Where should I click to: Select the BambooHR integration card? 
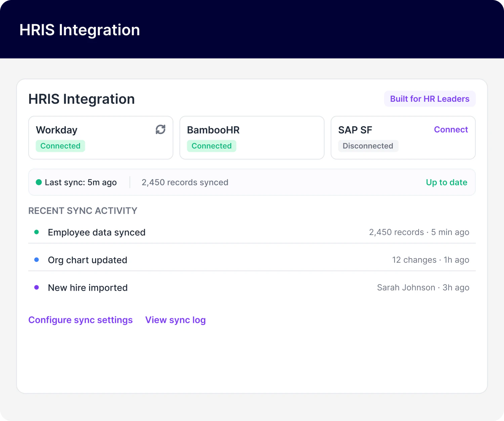[x=252, y=138]
